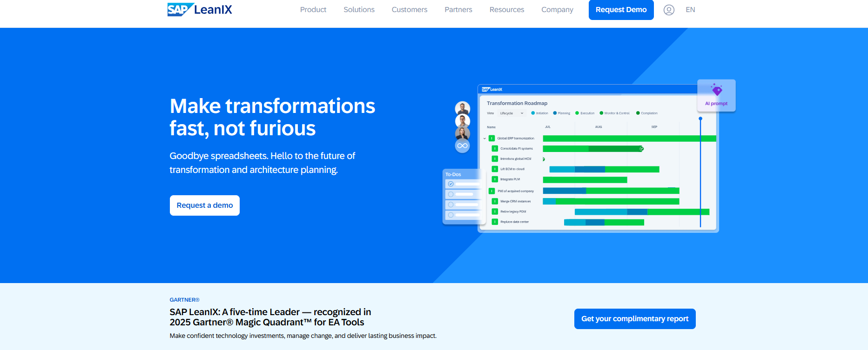Viewport: 868px width, 350px height.
Task: Click the white Request a demo button
Action: (x=205, y=205)
